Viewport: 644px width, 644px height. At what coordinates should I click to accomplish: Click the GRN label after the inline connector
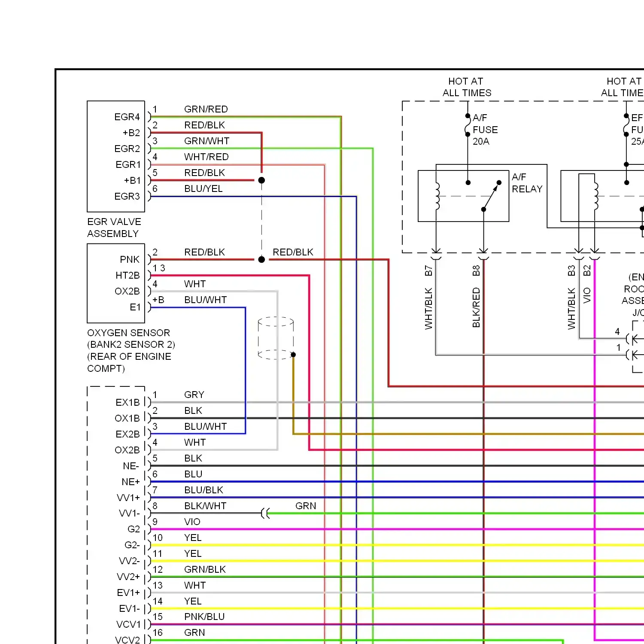tap(306, 506)
